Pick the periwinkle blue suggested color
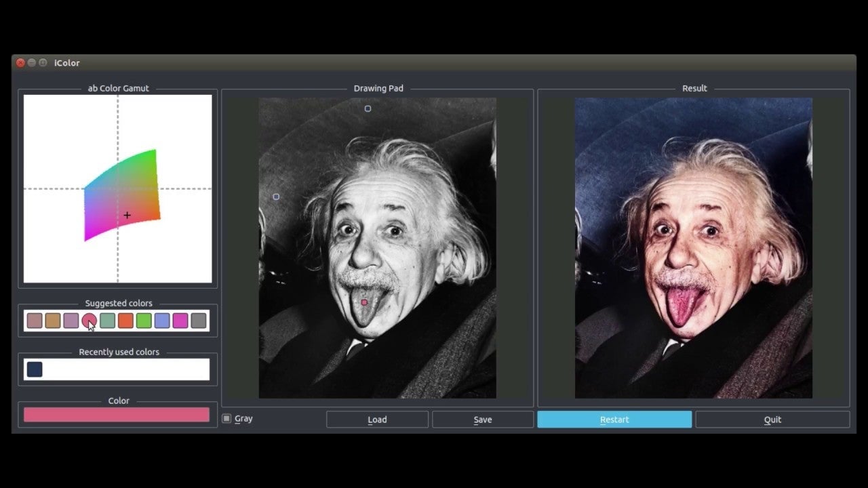Viewport: 868px width, 488px height. (162, 321)
